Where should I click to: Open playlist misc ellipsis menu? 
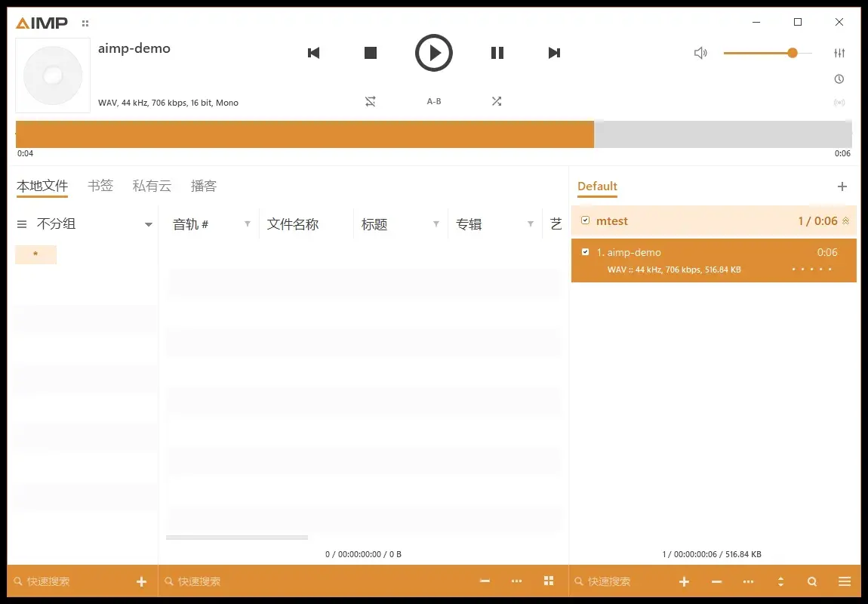click(x=749, y=581)
